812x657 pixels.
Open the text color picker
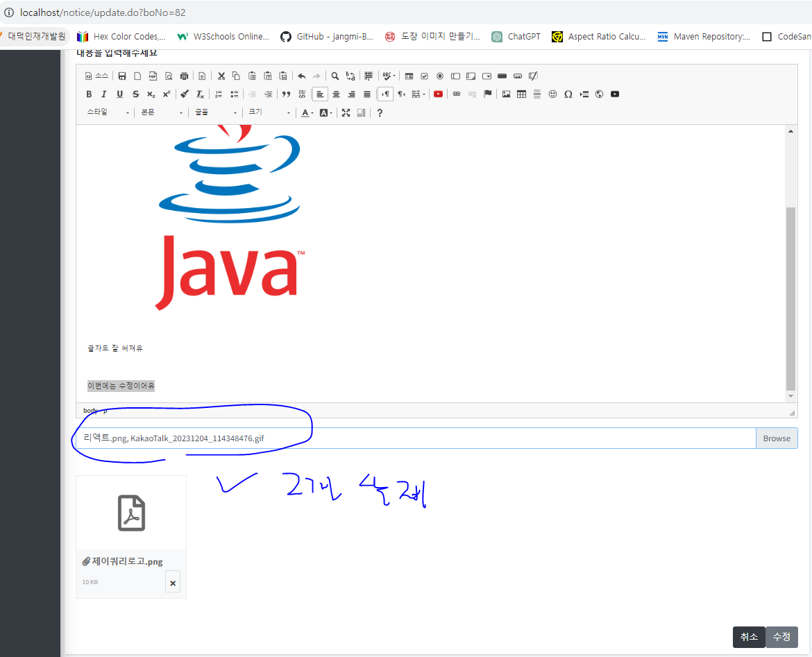click(x=307, y=112)
